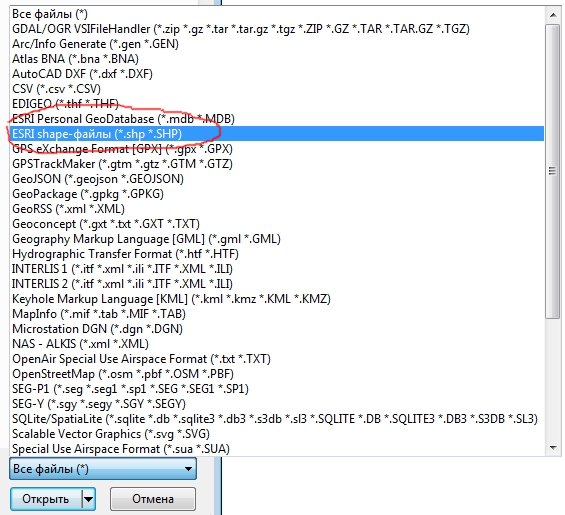Image resolution: width=565 pixels, height=515 pixels.
Task: Pick Все файлы (*) list entry at top
Action: [277, 14]
